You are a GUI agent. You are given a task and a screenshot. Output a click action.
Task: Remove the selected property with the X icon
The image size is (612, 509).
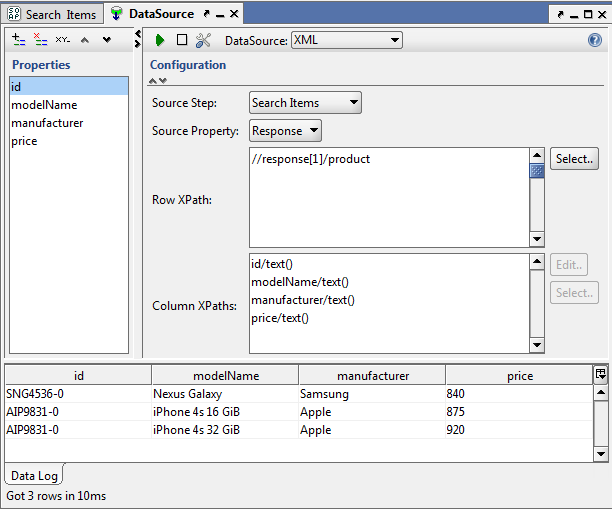tap(40, 39)
